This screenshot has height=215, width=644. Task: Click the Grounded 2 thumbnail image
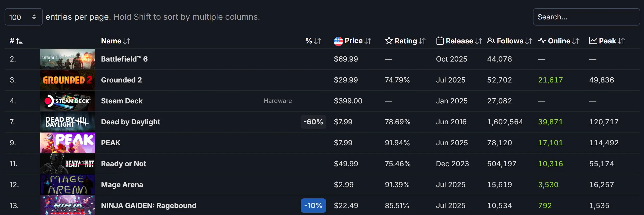[x=68, y=80]
